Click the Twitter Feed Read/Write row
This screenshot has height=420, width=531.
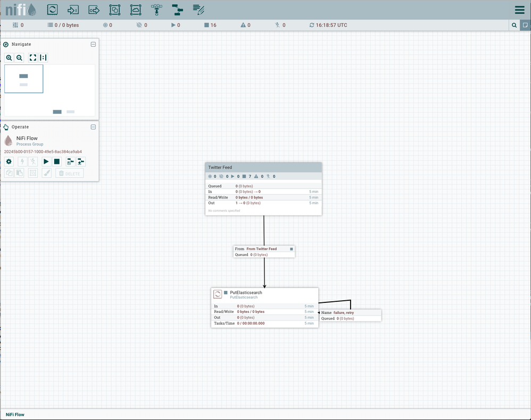(x=263, y=197)
